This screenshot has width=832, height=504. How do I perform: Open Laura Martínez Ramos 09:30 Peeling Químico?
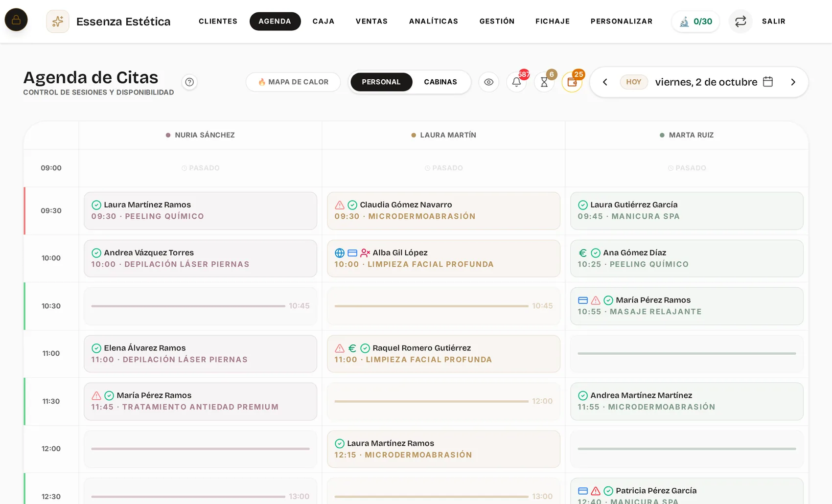201,211
